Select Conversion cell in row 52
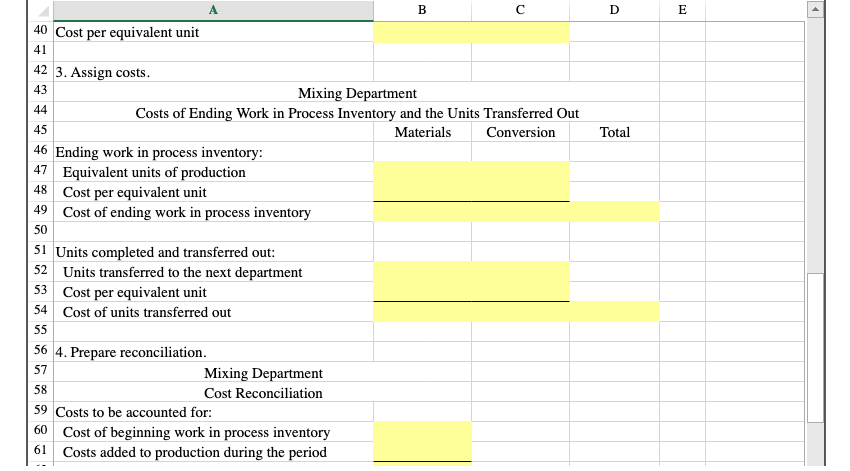This screenshot has height=471, width=850. 520,272
